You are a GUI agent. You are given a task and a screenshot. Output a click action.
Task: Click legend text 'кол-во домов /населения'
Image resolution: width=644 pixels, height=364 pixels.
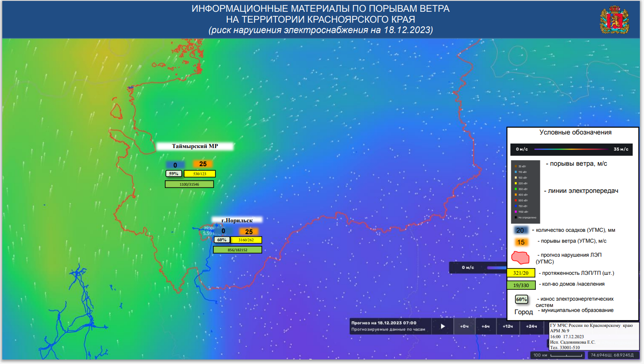tap(572, 284)
